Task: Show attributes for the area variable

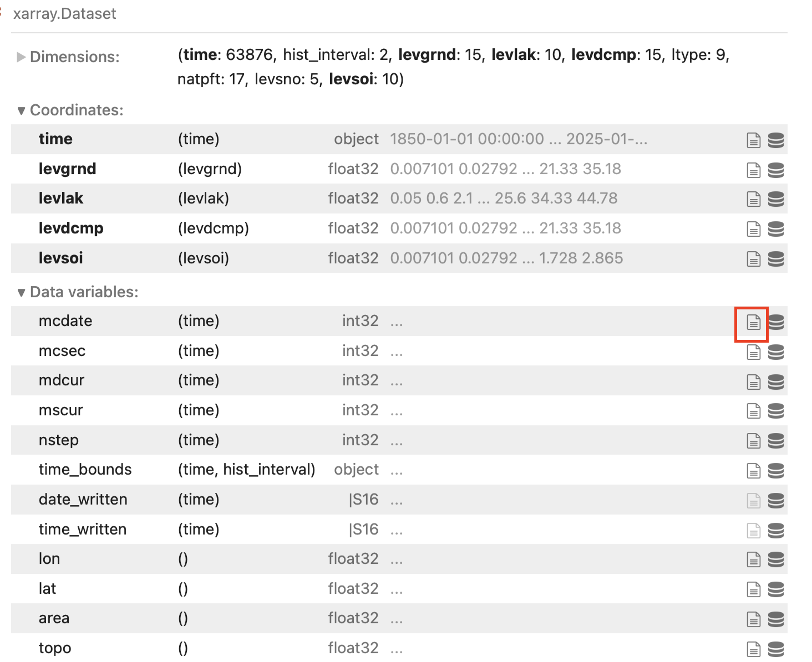Action: pyautogui.click(x=753, y=619)
